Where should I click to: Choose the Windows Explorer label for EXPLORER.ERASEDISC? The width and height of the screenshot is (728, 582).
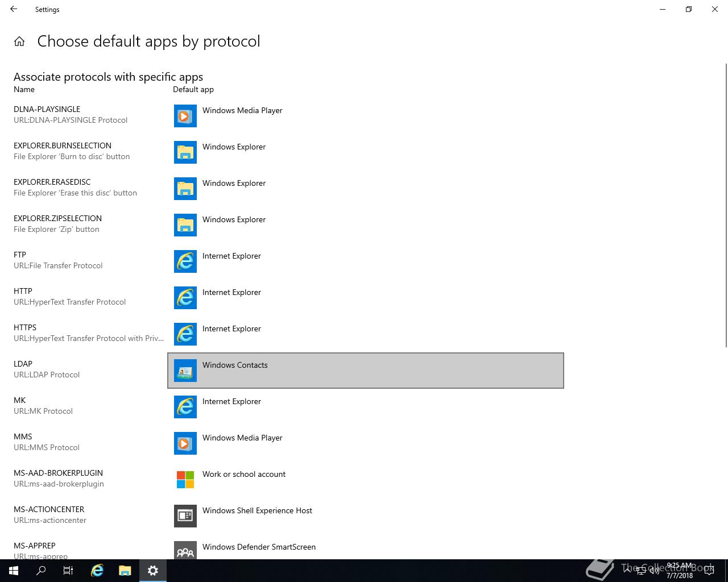234,183
